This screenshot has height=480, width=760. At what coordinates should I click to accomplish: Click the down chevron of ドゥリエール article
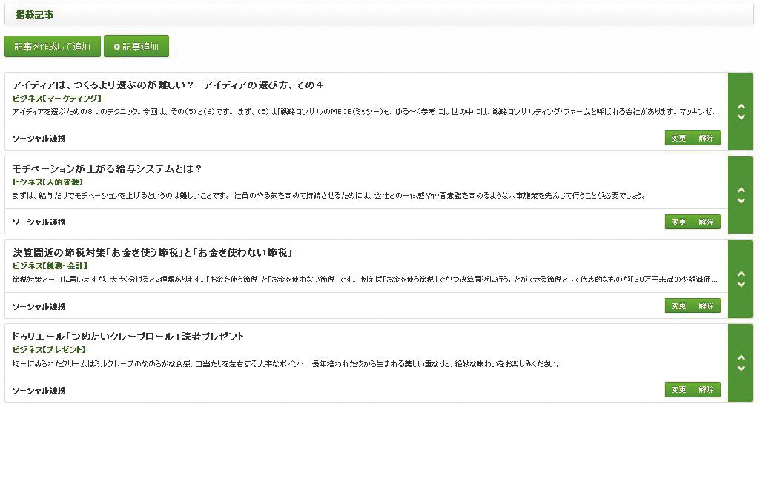tap(741, 368)
